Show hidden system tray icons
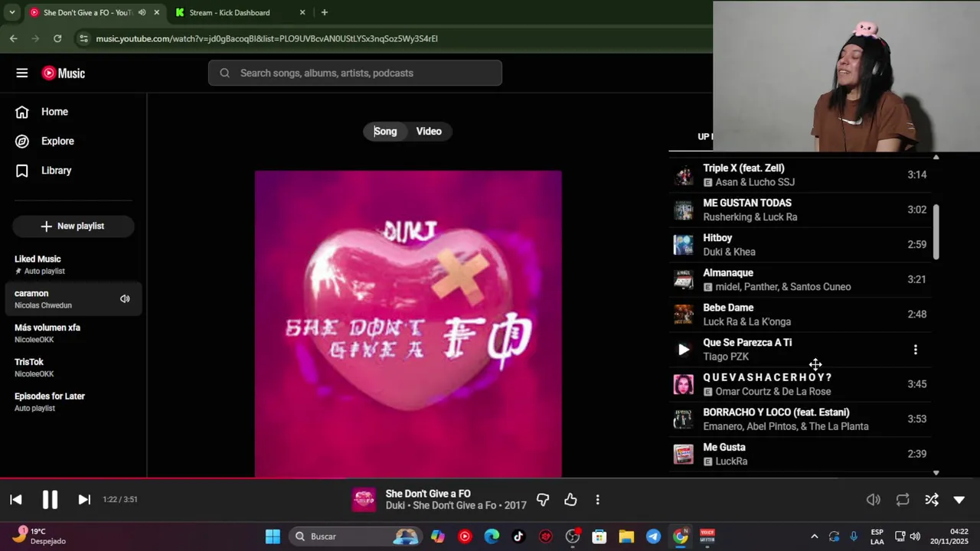Image resolution: width=980 pixels, height=551 pixels. [814, 536]
